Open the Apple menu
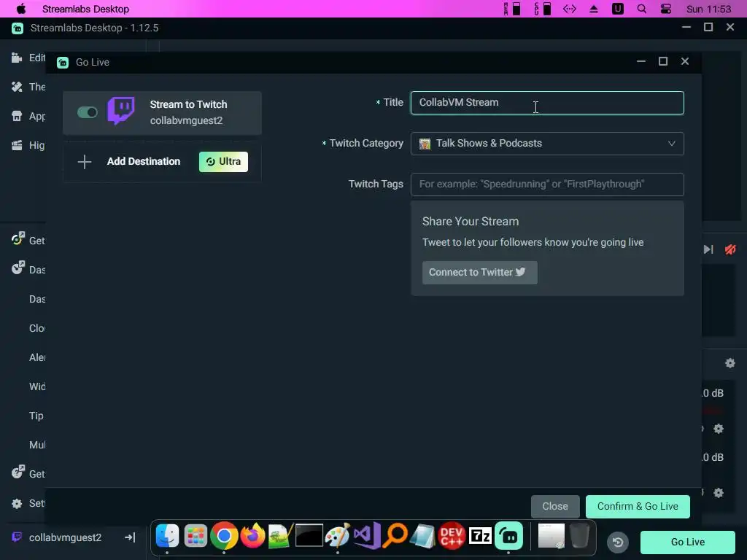This screenshot has width=747, height=560. pyautogui.click(x=21, y=9)
